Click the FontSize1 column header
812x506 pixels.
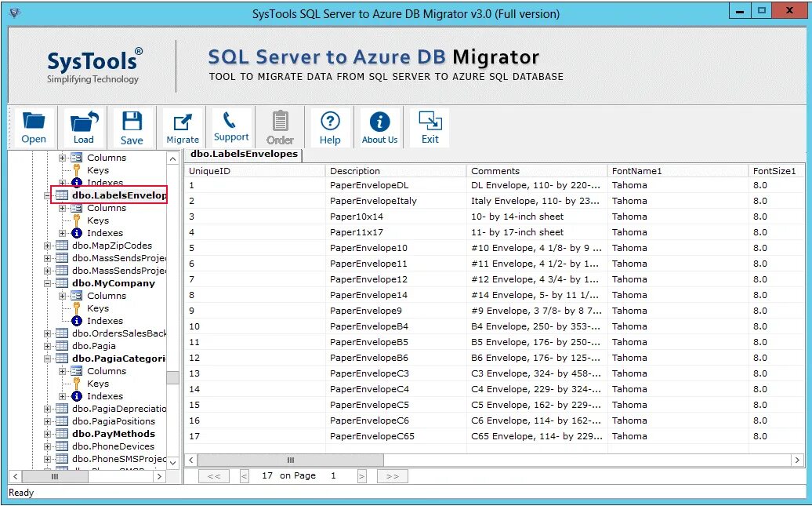pos(776,171)
